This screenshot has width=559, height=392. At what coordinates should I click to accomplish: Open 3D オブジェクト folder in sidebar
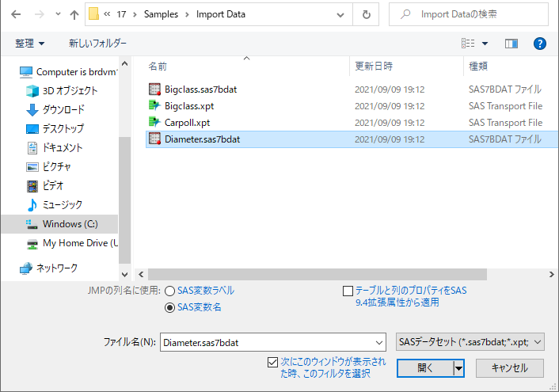[61, 91]
